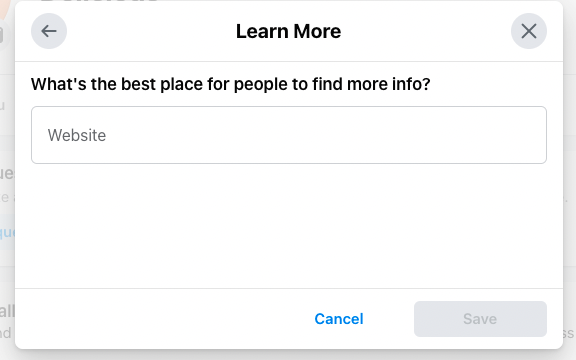Save the website link

click(480, 319)
